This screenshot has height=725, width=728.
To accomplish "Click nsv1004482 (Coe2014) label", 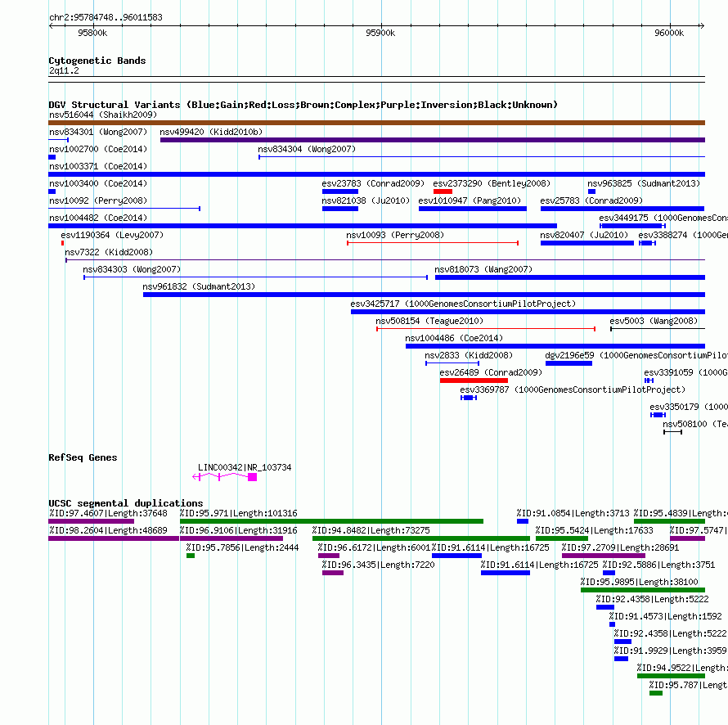I will coord(98,218).
